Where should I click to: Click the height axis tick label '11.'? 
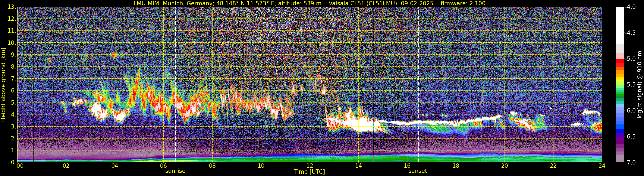[12, 31]
